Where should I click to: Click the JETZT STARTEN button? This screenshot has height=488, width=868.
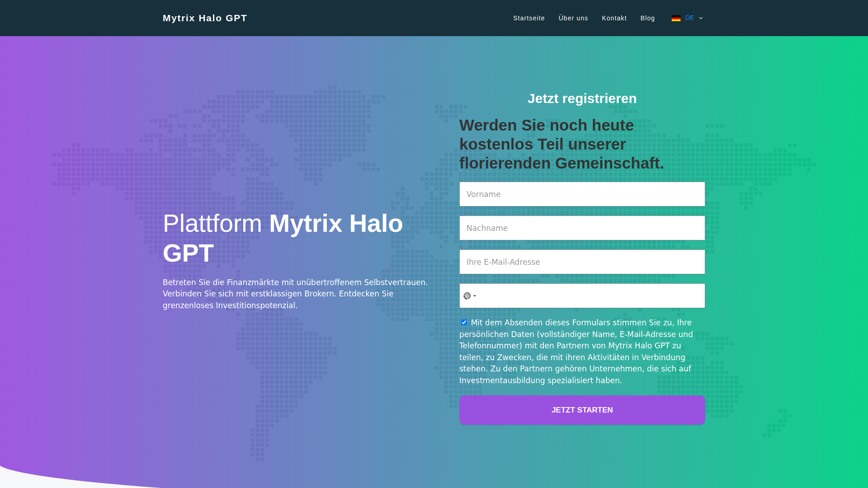582,410
